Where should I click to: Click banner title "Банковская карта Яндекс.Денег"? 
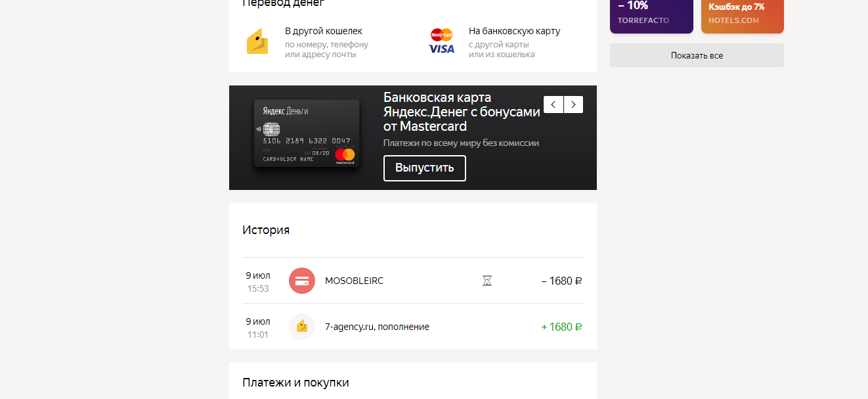[x=462, y=112]
